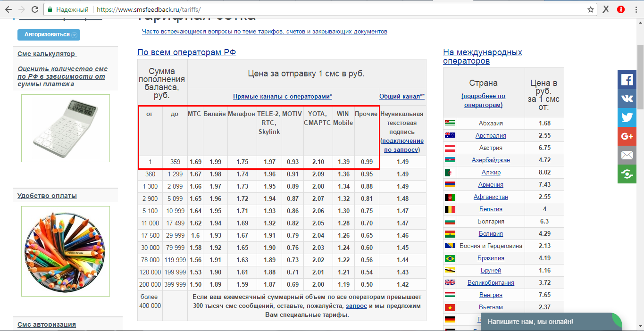
Task: Open Удобство оплаты sidebar link
Action: [x=47, y=196]
